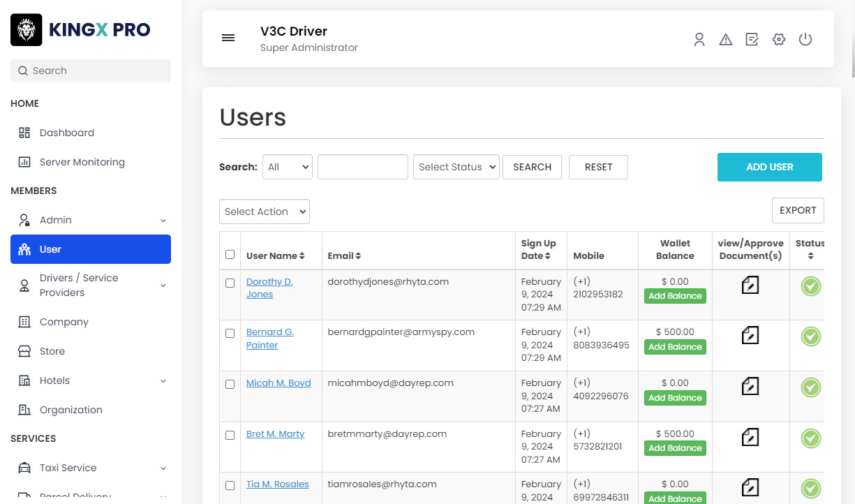Click Bret M. Marty green status checkmark
The height and width of the screenshot is (504, 855).
click(x=811, y=438)
